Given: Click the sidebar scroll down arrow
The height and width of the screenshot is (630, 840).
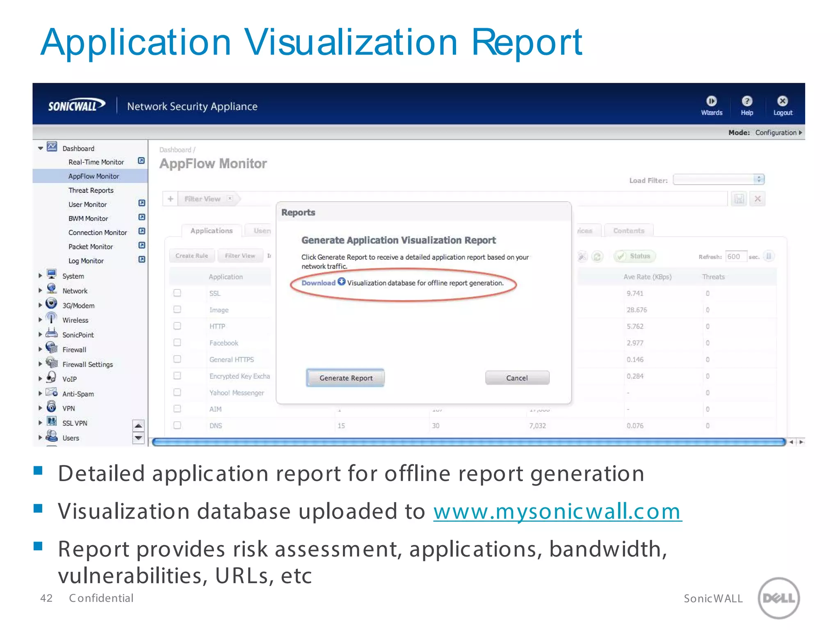Looking at the screenshot, I should point(139,438).
